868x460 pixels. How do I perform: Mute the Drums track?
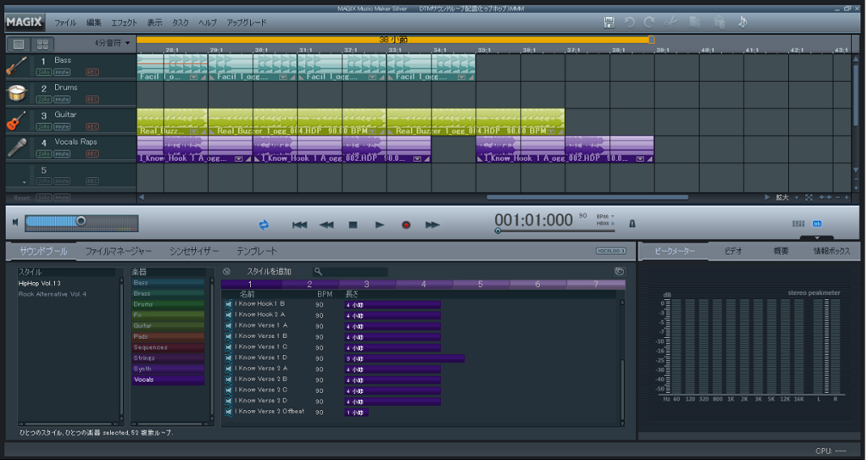[62, 100]
